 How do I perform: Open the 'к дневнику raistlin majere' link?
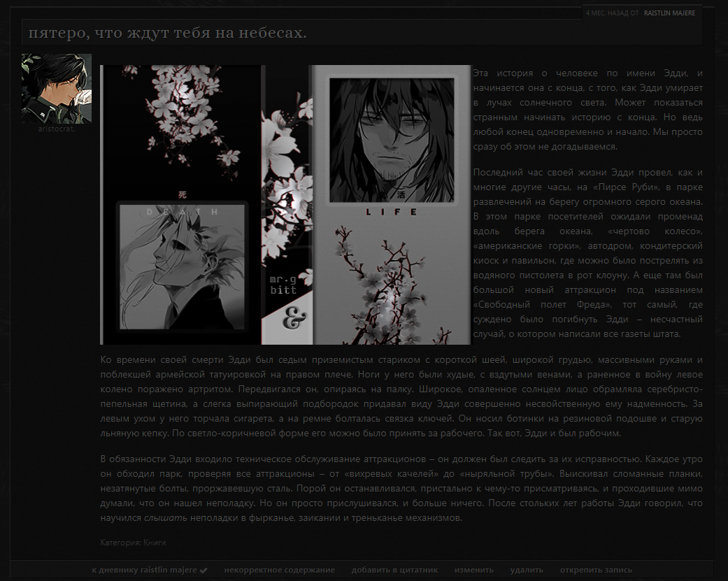(x=144, y=570)
